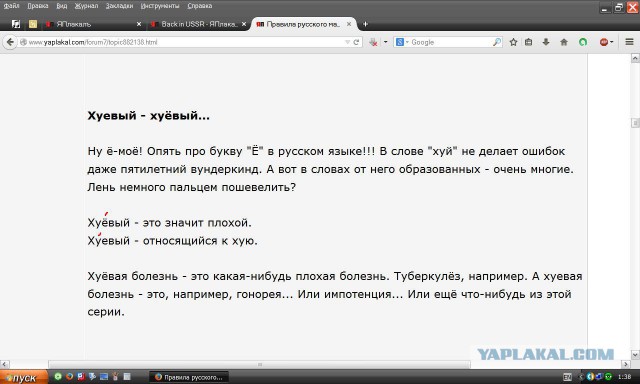Open the Справка menu
640x384 pixels.
(200, 6)
